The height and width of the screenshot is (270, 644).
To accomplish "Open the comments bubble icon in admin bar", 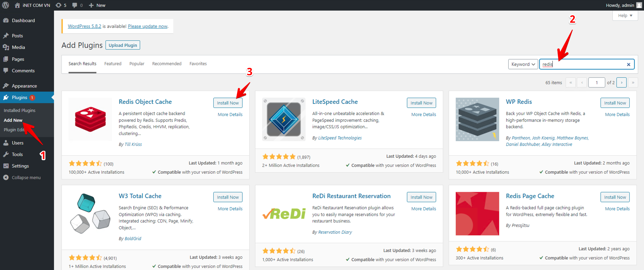I will click(75, 5).
